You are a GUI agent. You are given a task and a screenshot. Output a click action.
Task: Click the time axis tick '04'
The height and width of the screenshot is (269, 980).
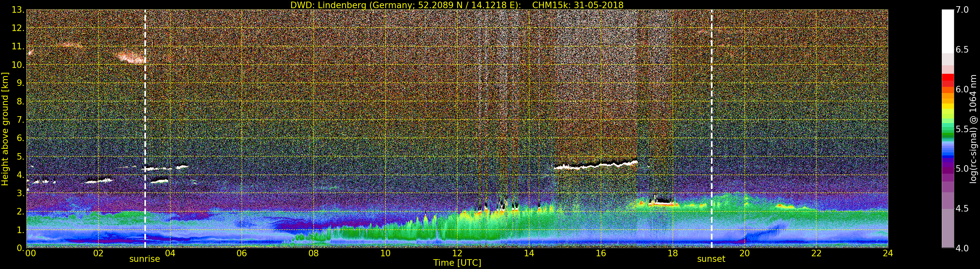click(170, 253)
